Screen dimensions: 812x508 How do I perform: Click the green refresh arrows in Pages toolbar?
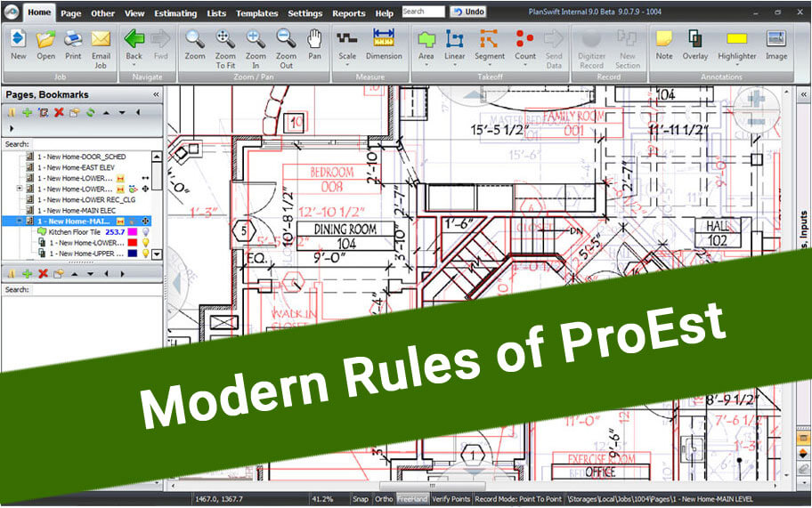pyautogui.click(x=91, y=112)
